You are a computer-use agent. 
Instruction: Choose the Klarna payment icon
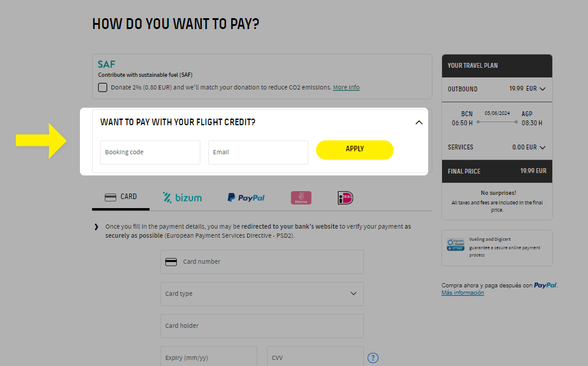click(x=300, y=197)
